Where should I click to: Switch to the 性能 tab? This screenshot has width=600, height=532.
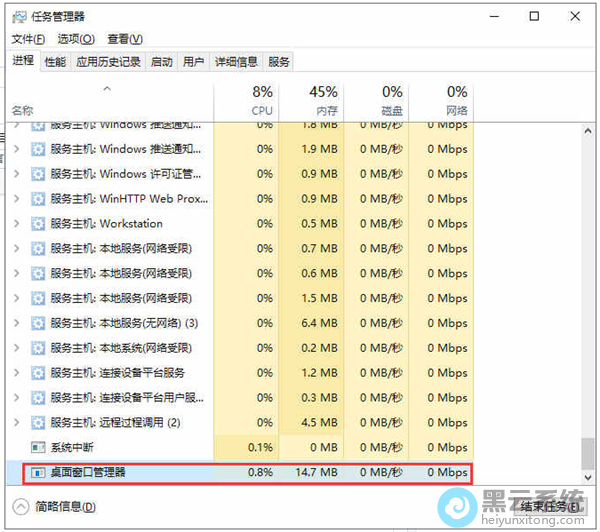(55, 62)
